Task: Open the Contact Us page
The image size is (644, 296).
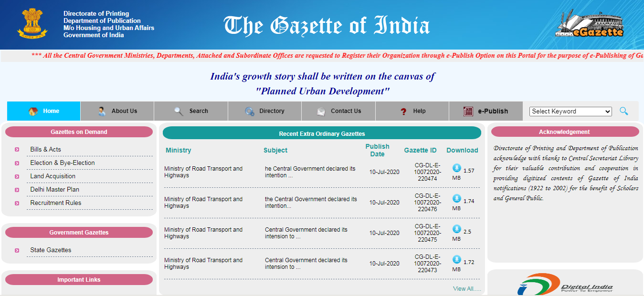Action: (338, 111)
